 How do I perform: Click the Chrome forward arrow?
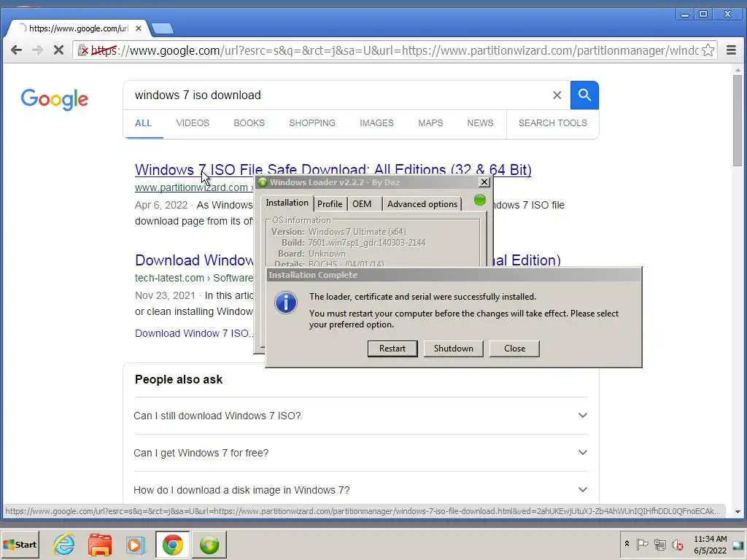pos(38,50)
